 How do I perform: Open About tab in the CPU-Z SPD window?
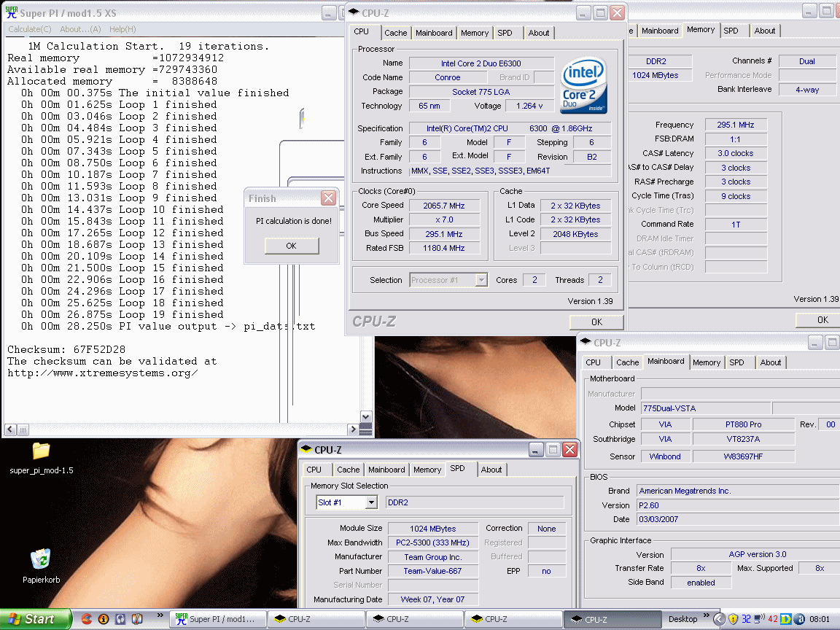point(491,470)
